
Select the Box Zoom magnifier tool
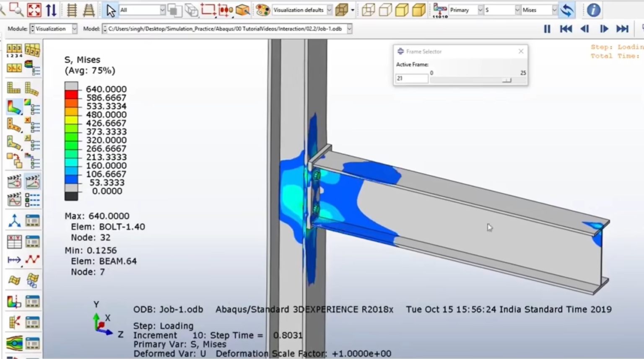coord(16,9)
